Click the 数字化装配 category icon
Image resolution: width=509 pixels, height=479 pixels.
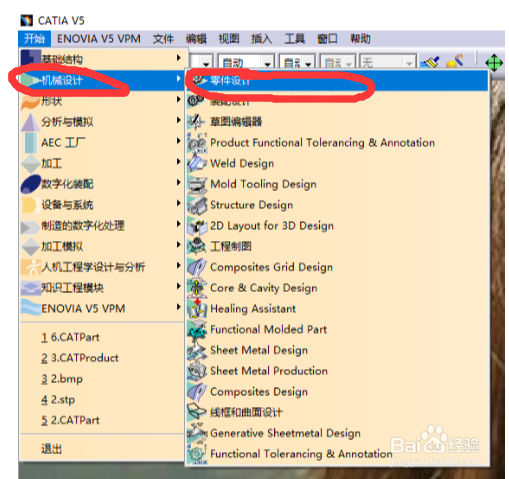point(31,184)
